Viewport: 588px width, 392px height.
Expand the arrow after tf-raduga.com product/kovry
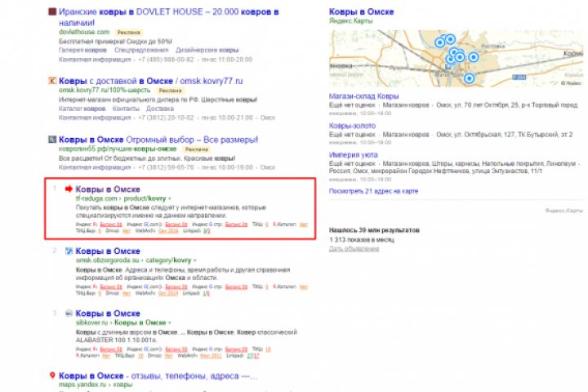[x=170, y=198]
